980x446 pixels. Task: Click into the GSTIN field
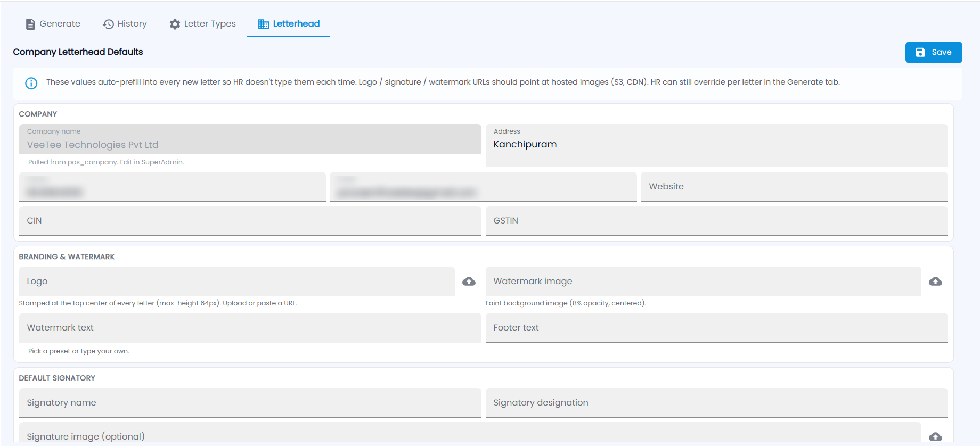717,221
